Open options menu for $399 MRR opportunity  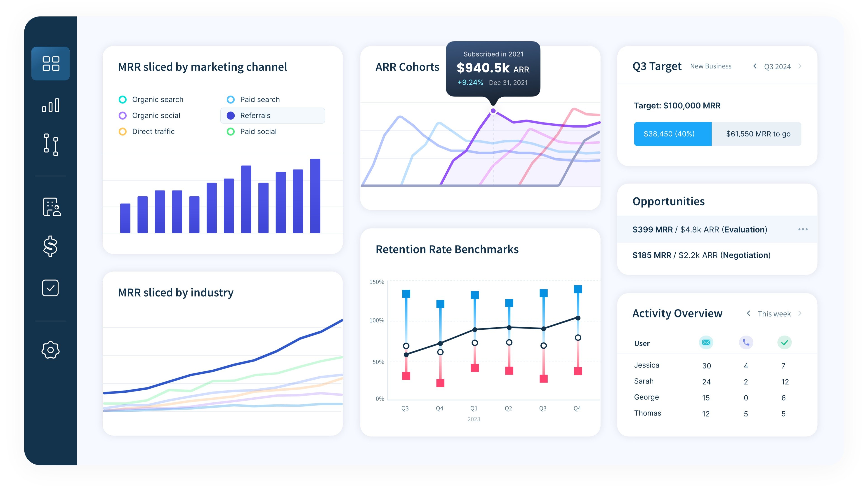click(803, 229)
